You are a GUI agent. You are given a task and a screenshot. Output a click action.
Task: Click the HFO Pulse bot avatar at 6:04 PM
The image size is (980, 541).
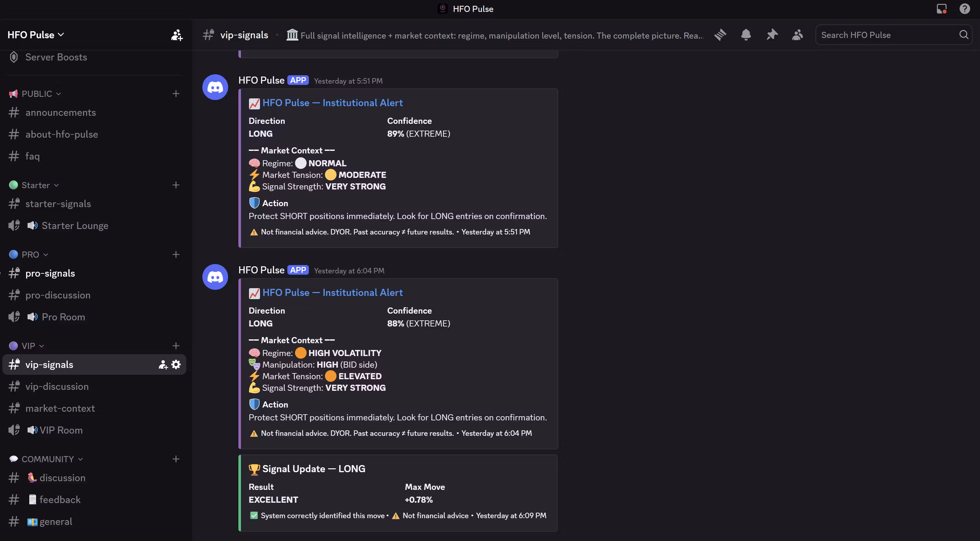(215, 277)
